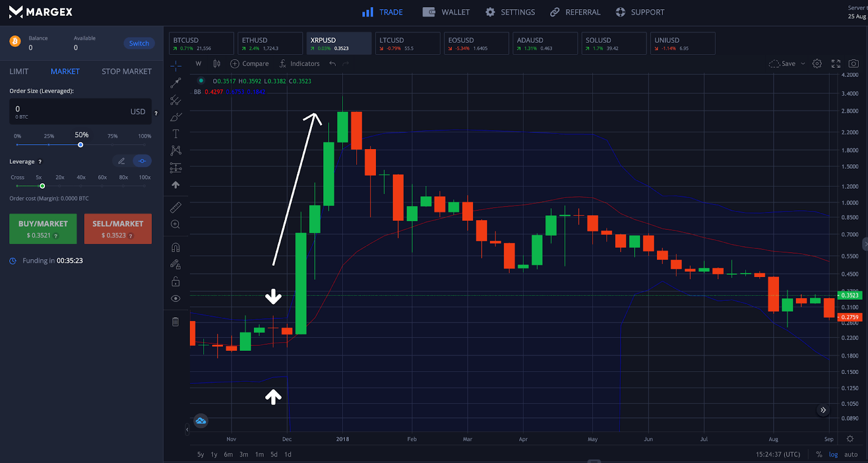Open the W timeframe interval selector
The height and width of the screenshot is (463, 868).
tap(199, 63)
